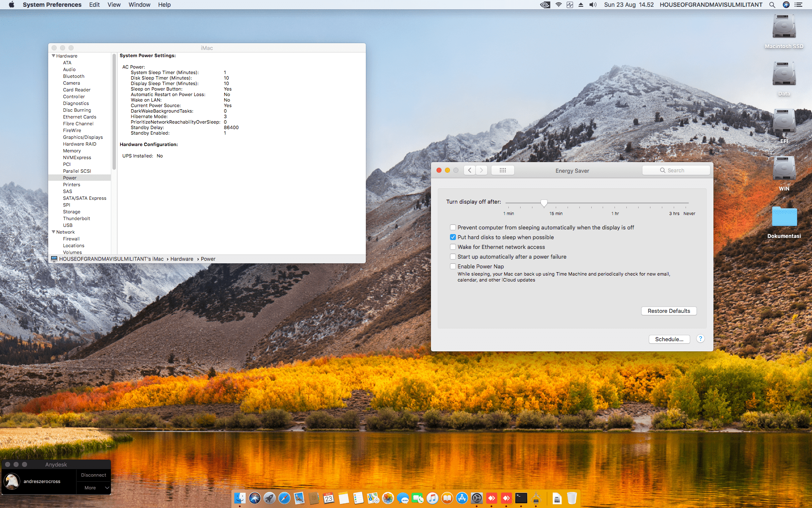Image resolution: width=812 pixels, height=508 pixels.
Task: Collapse the Hardware tree section
Action: (x=54, y=56)
